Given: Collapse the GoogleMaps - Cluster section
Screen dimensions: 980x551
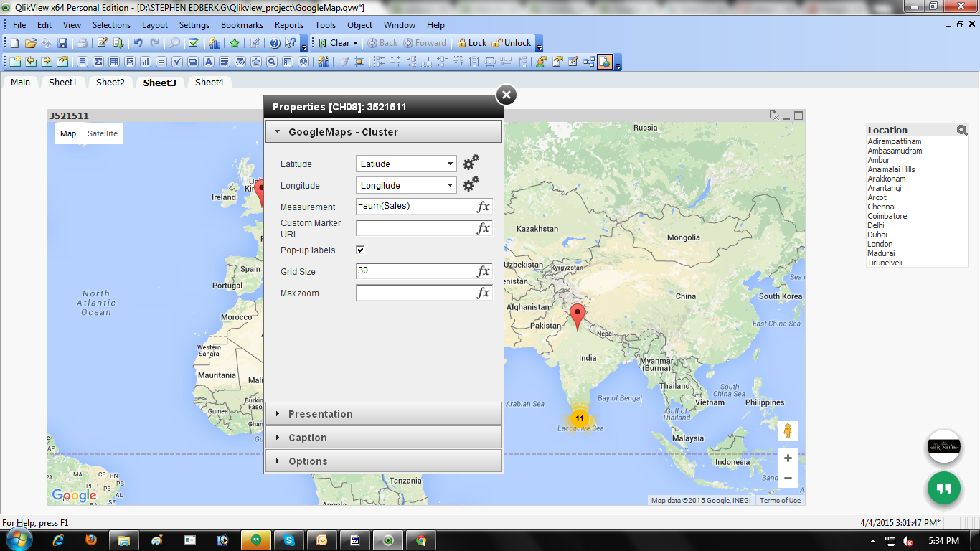Looking at the screenshot, I should [384, 132].
